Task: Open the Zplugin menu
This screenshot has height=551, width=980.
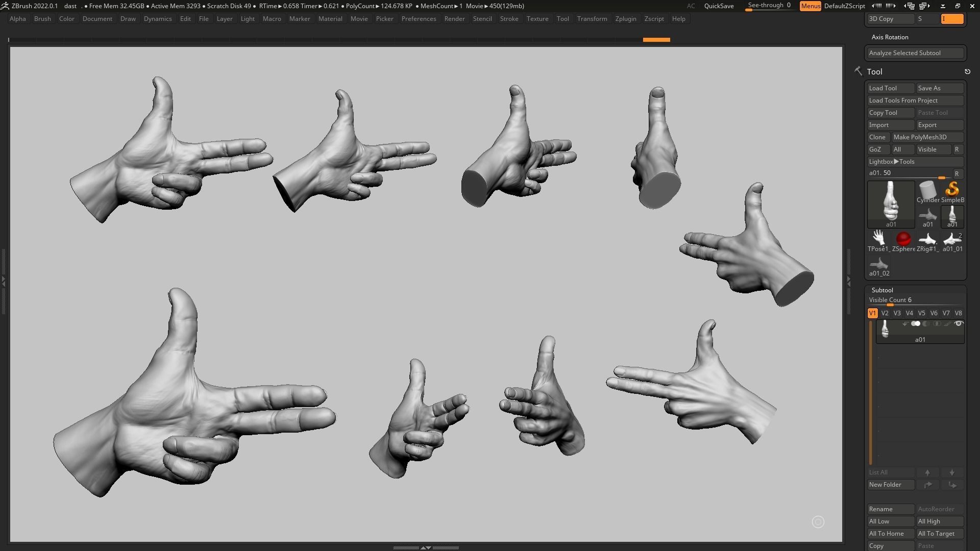Action: [x=626, y=19]
